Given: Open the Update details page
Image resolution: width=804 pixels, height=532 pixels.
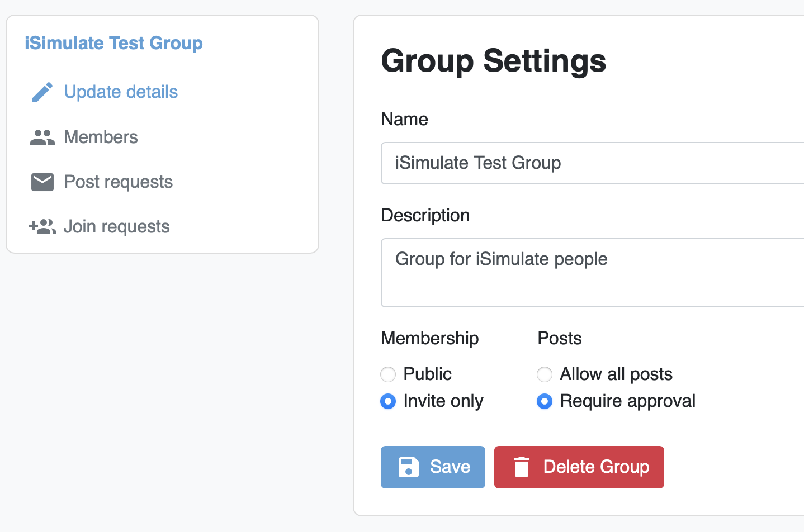Looking at the screenshot, I should click(121, 92).
